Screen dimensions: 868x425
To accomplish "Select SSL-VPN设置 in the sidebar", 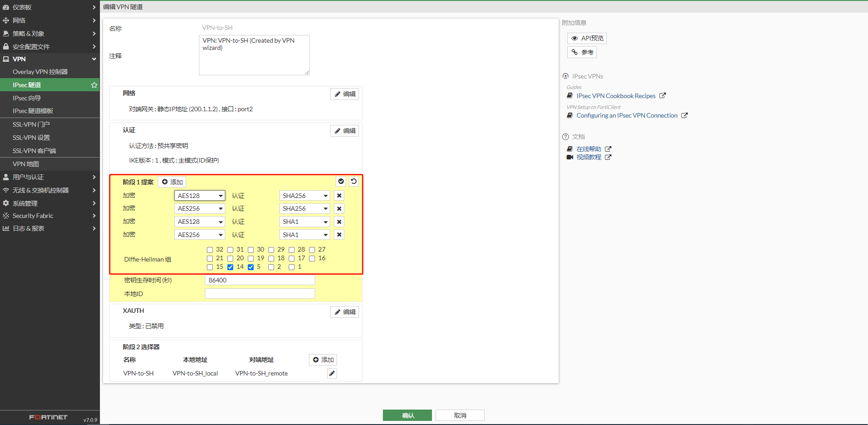I will tap(31, 138).
